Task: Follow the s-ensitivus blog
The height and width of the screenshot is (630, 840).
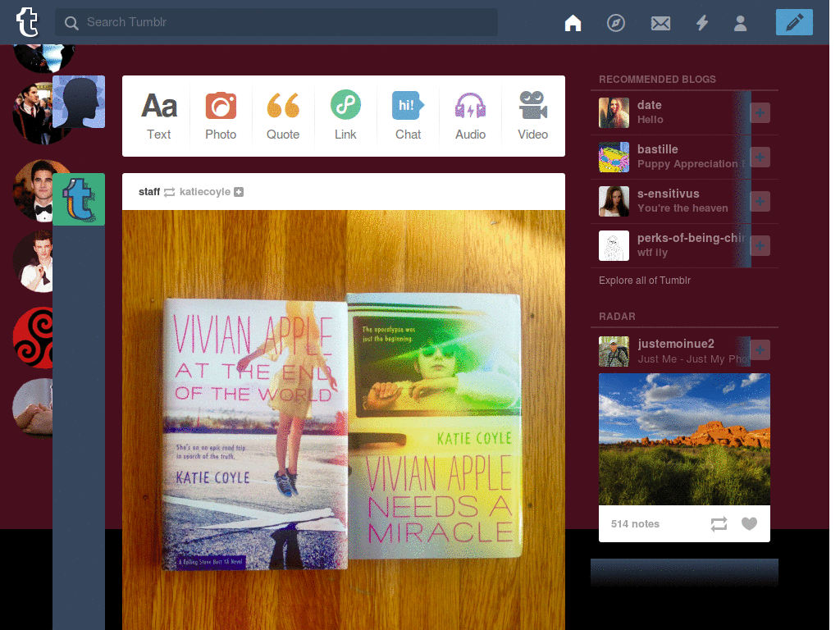Action: coord(760,202)
